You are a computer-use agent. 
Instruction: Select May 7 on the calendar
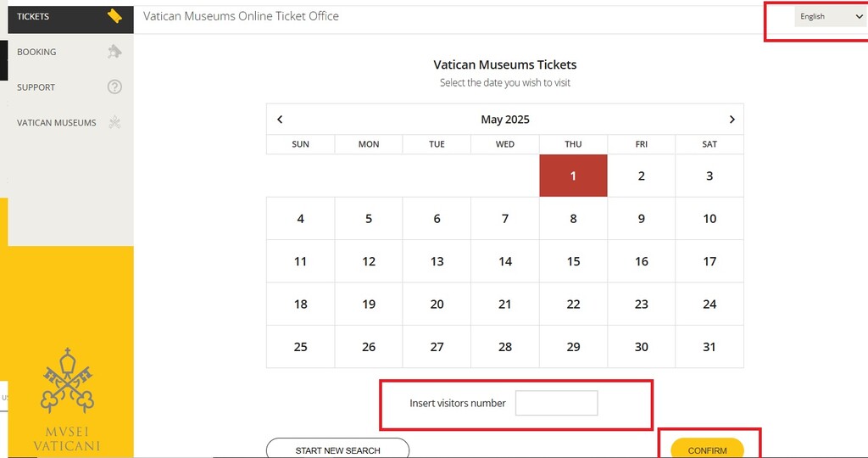(505, 218)
